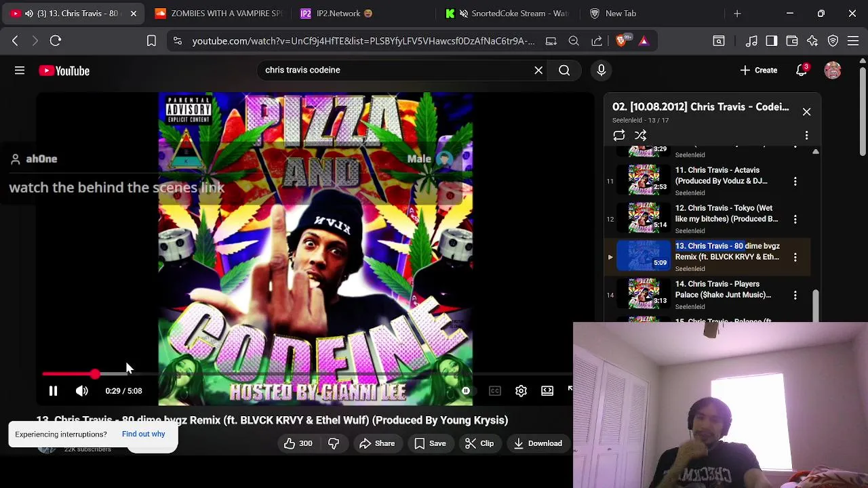Image resolution: width=868 pixels, height=488 pixels.
Task: Dislike the video with thumbs down
Action: pyautogui.click(x=334, y=443)
